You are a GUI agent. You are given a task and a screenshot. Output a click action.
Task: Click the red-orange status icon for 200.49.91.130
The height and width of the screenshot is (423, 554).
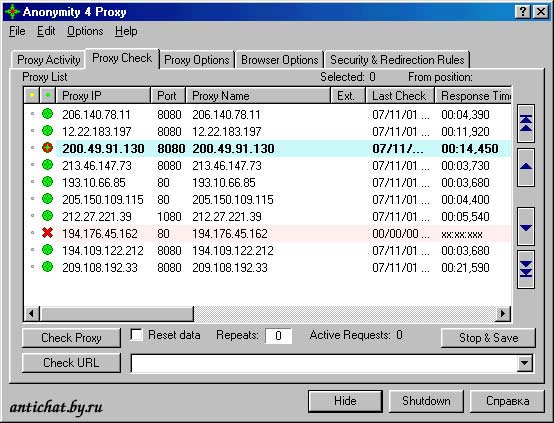tap(47, 148)
